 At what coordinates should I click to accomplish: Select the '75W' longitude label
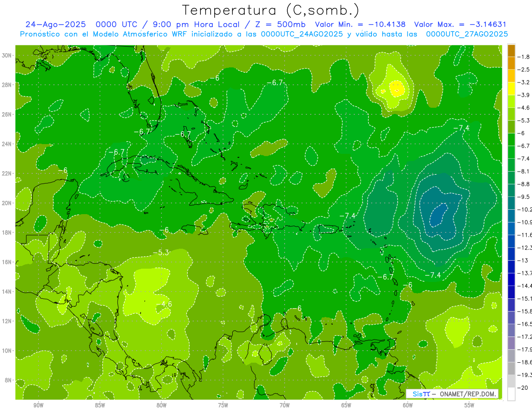click(x=223, y=406)
